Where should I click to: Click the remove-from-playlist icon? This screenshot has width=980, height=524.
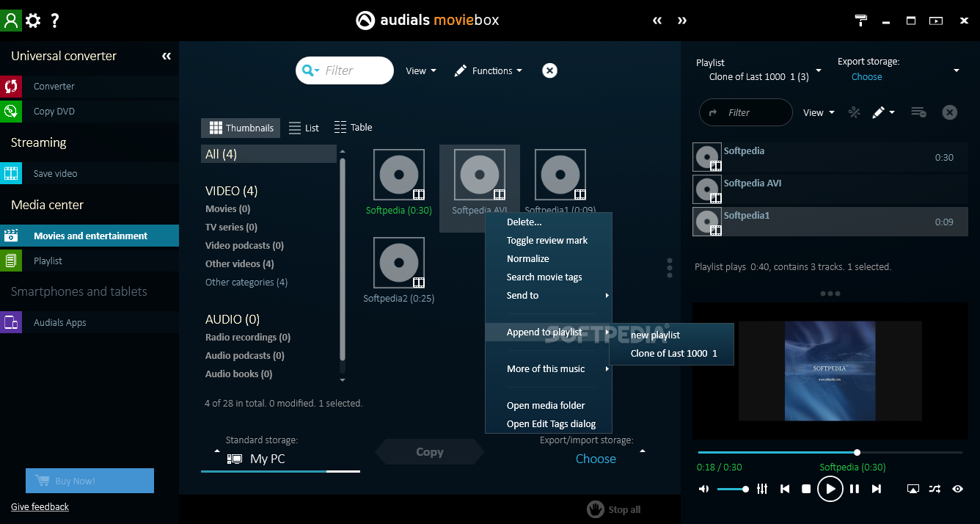point(918,112)
